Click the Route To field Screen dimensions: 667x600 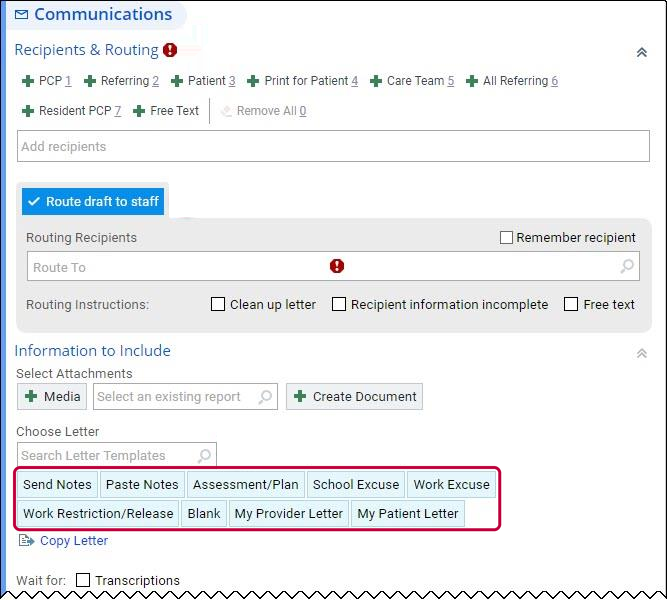333,266
